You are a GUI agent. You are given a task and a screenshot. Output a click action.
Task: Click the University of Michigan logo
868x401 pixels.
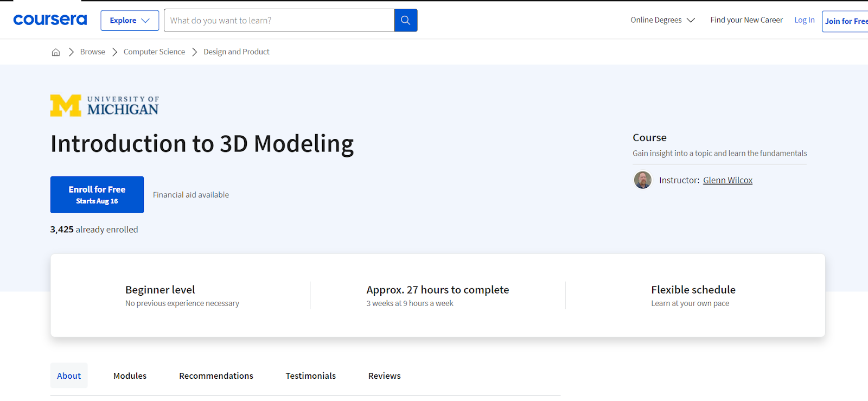(104, 106)
